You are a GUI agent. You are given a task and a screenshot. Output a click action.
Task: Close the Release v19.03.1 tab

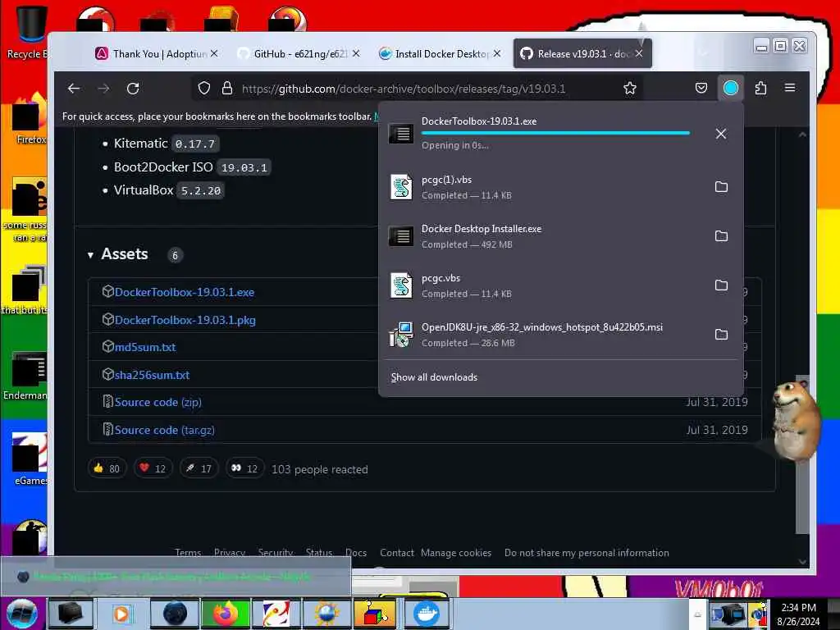coord(639,53)
